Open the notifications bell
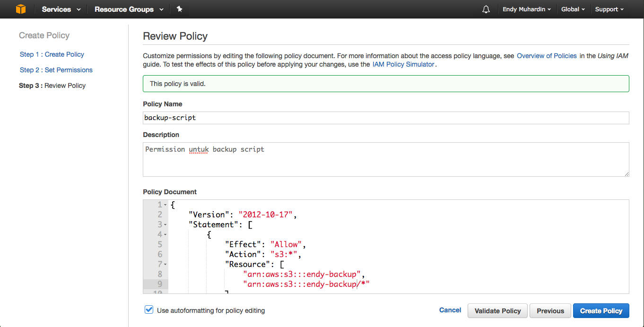 coord(486,9)
